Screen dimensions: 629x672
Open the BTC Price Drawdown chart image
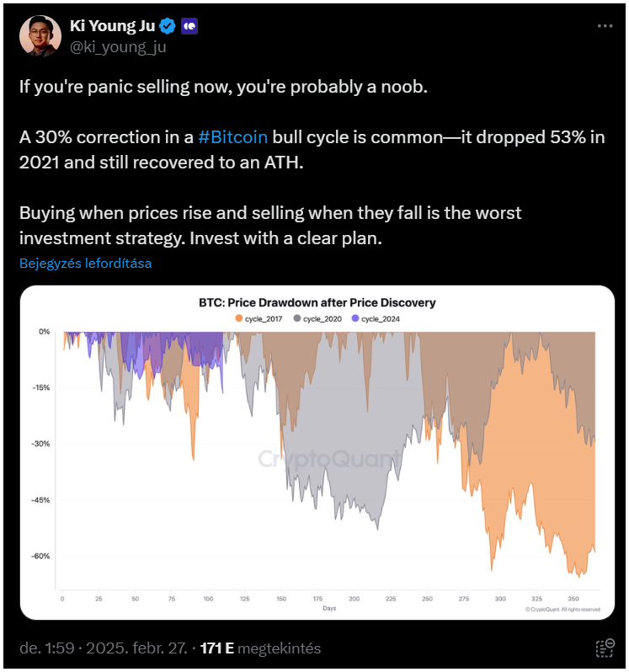[x=317, y=452]
